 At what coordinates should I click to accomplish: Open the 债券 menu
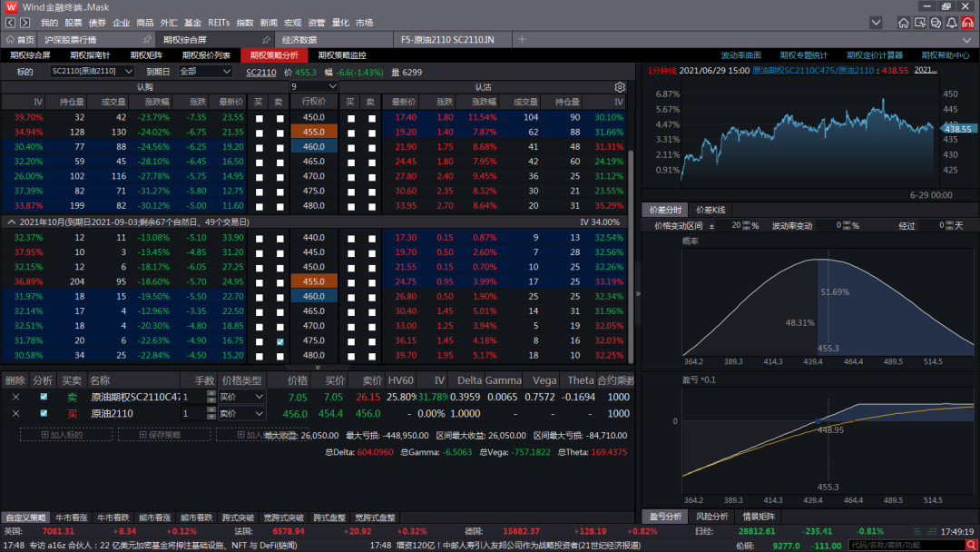pos(97,23)
